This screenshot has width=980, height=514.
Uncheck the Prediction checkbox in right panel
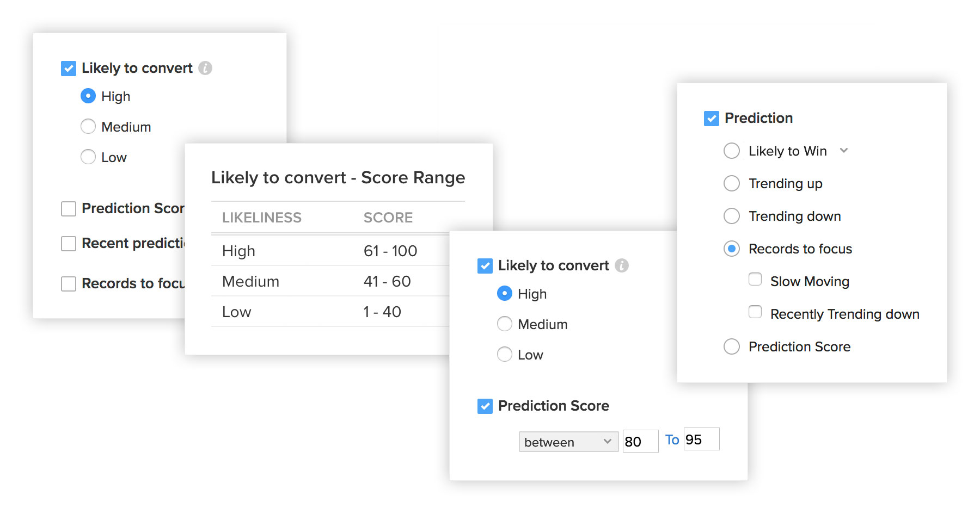(712, 119)
